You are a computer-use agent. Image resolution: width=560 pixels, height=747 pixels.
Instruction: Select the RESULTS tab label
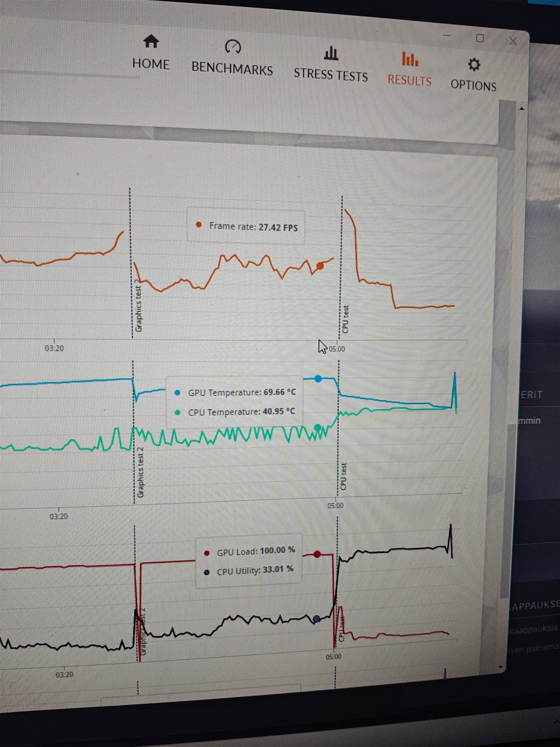[x=409, y=80]
